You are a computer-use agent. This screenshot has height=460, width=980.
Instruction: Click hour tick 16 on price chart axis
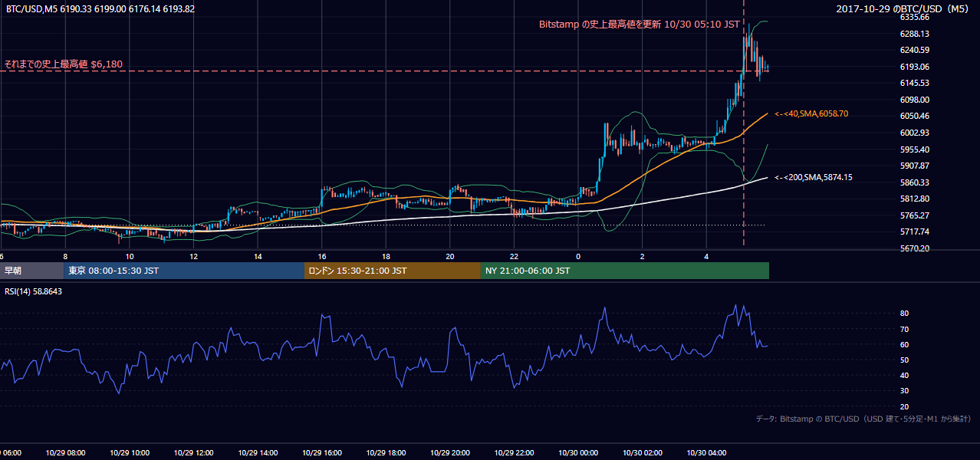click(x=323, y=257)
